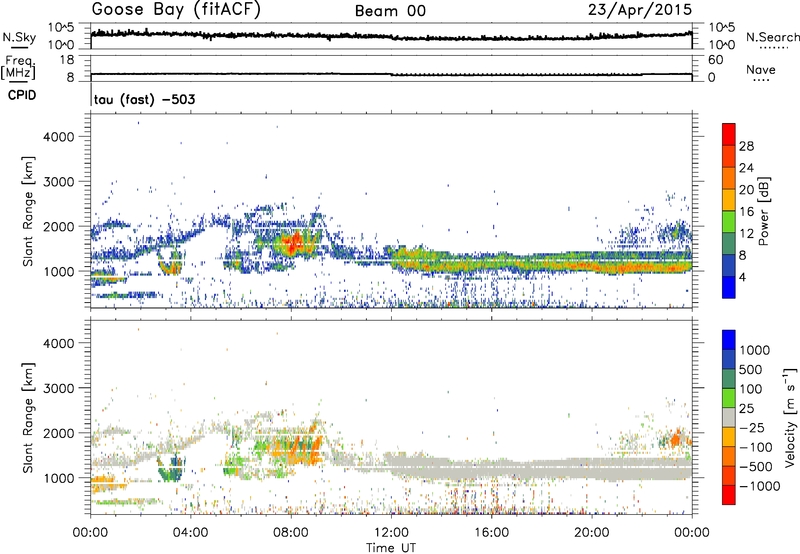800x554 pixels.
Task: Click the '20:00' time axis tick label
Action: [591, 533]
